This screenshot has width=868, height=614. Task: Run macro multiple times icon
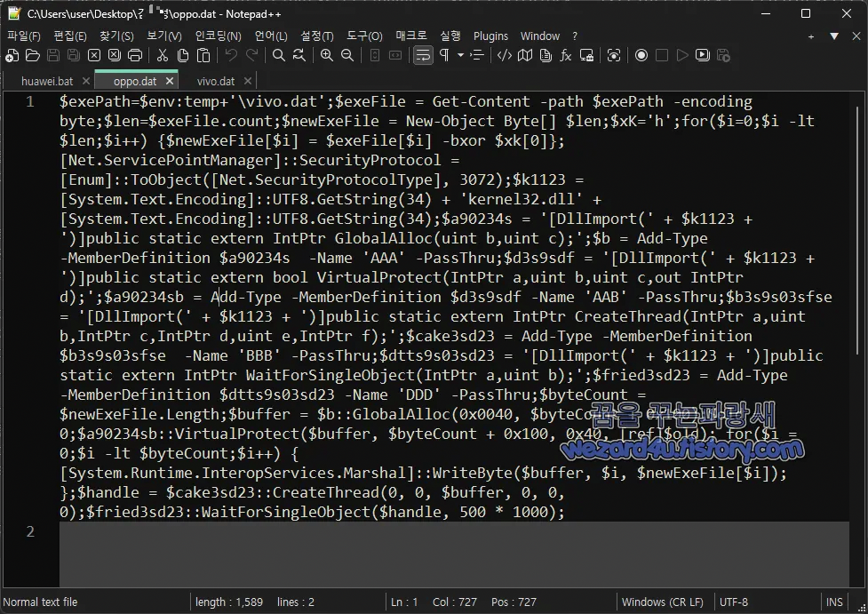tap(703, 55)
